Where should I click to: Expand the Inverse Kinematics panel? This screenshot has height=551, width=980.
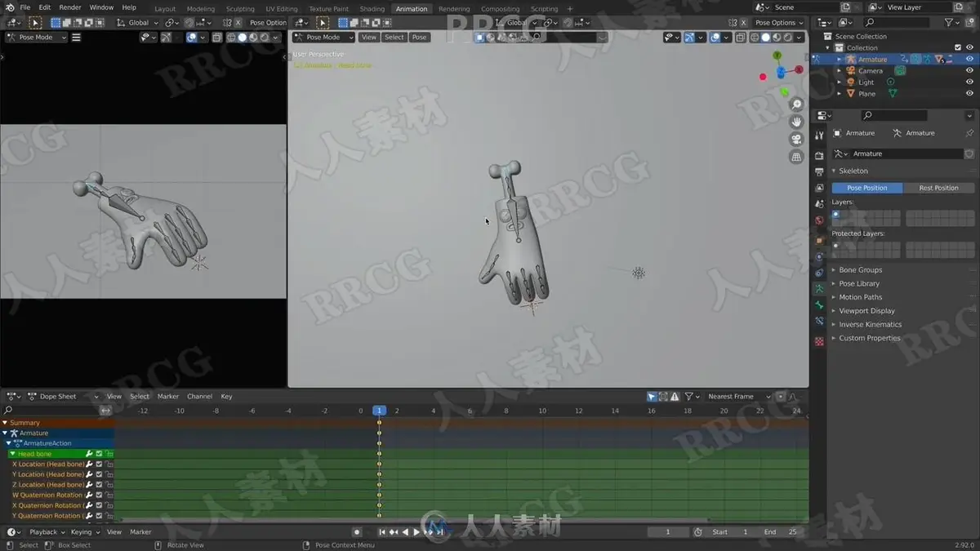tap(870, 324)
